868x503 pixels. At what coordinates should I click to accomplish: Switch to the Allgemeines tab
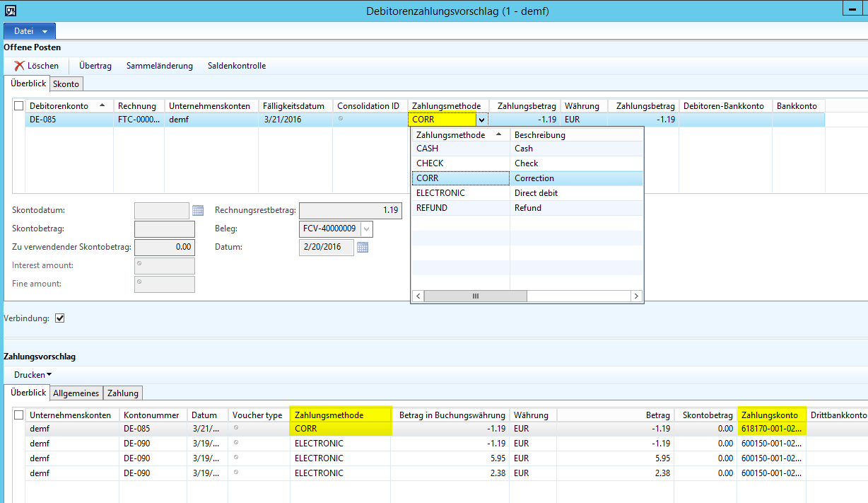(x=76, y=393)
